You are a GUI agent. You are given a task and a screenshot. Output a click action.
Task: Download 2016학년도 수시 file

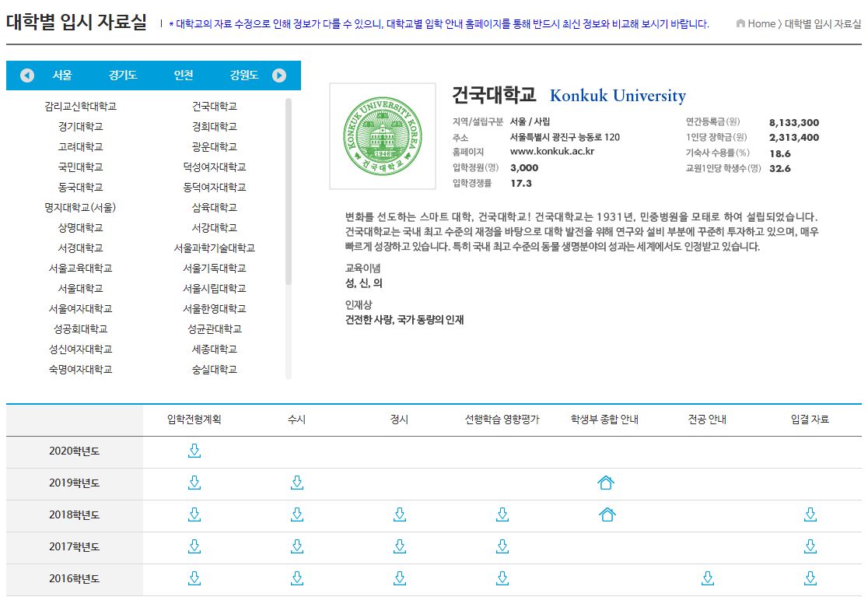[297, 578]
